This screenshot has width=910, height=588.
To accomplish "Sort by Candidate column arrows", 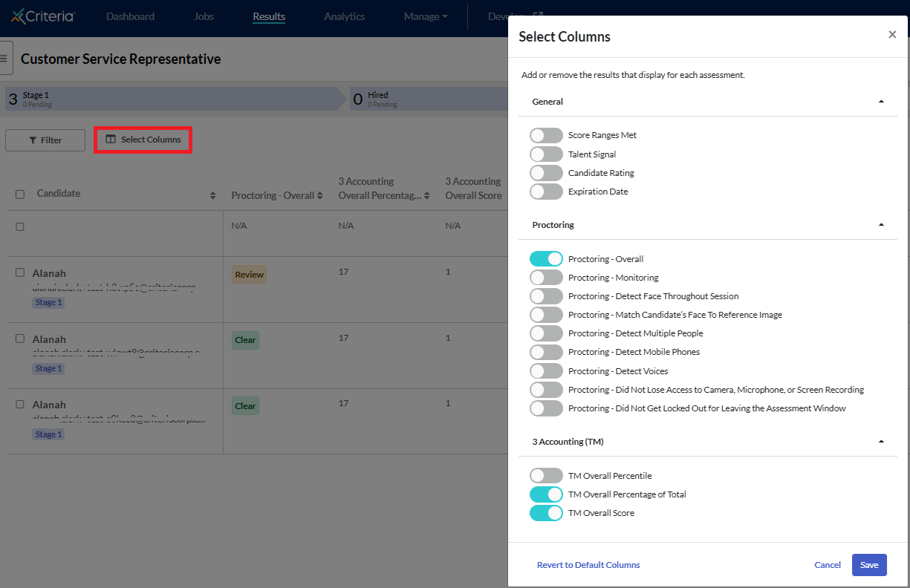I will (212, 195).
